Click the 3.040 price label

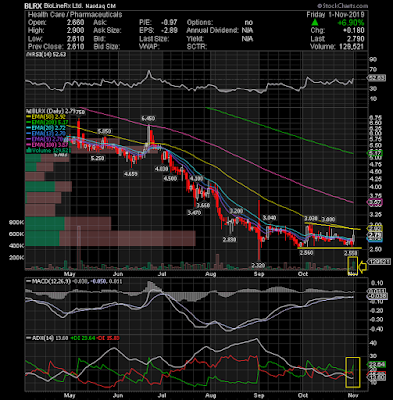point(269,217)
